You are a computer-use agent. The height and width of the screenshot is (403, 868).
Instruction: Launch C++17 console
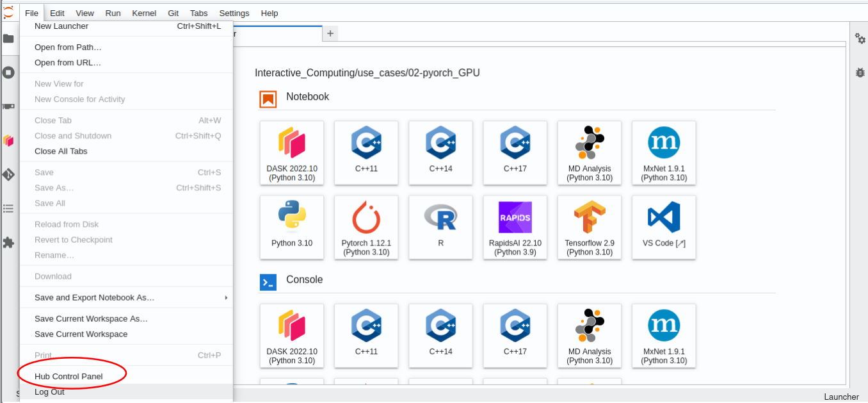point(515,335)
